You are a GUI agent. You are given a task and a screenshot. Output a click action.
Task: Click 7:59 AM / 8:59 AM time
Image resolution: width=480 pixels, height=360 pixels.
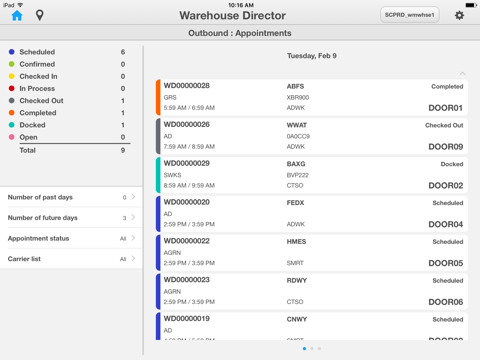point(189,147)
